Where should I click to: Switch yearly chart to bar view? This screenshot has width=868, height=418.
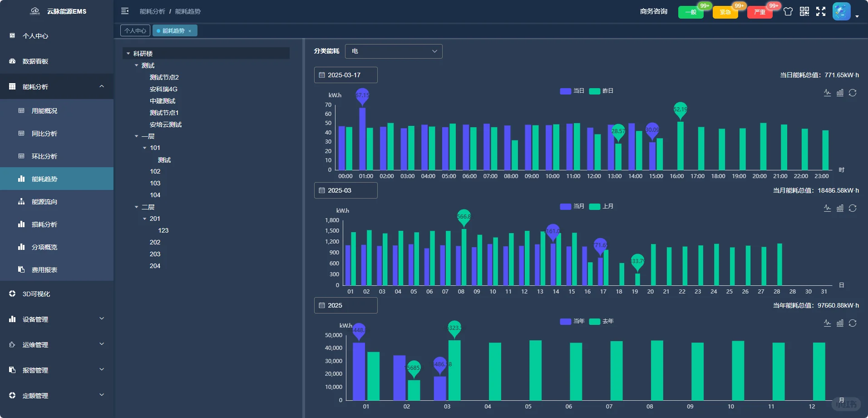840,323
